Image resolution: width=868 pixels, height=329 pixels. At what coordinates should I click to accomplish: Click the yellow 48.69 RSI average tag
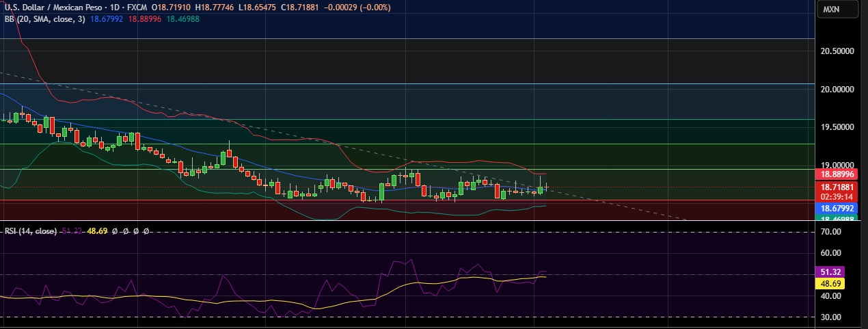[x=831, y=283]
